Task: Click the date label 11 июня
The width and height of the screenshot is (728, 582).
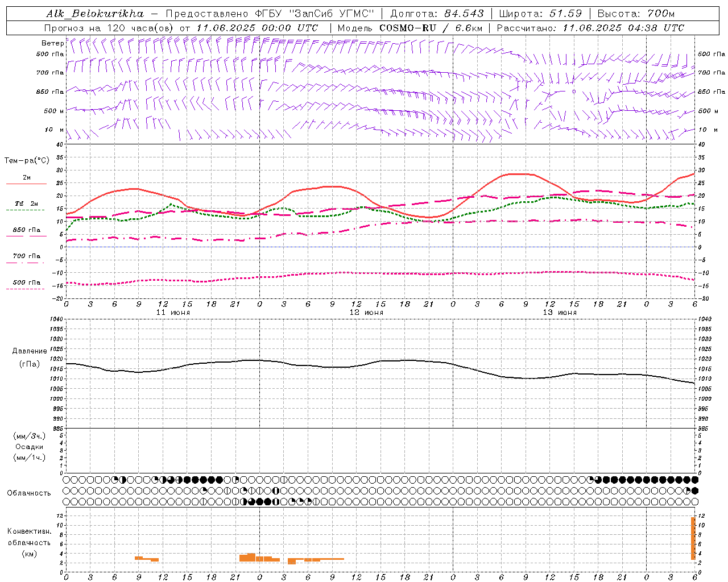Action: click(x=173, y=313)
